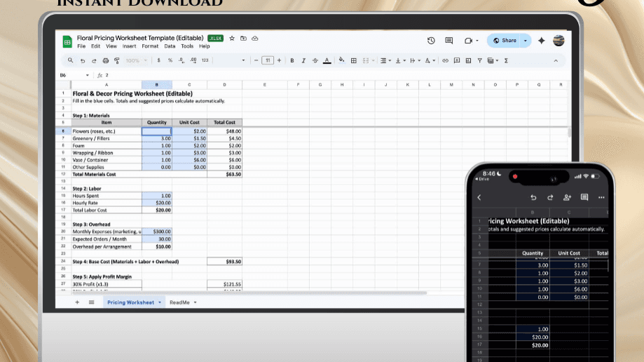Open the filter views table icon
This screenshot has height=362, width=644.
(x=492, y=60)
